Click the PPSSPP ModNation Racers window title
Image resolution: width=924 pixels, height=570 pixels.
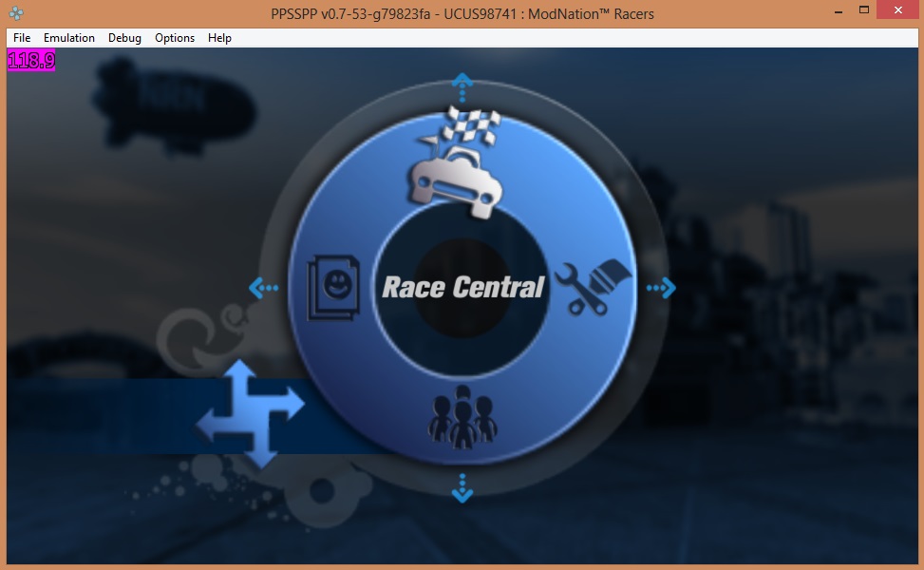[x=462, y=13]
